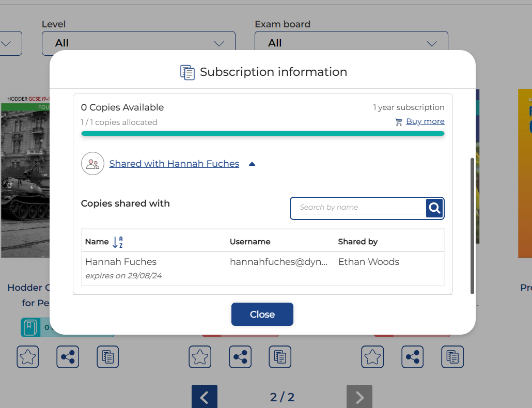Click the teal bookmark icon on Hodder book
532x408 pixels.
click(x=30, y=327)
